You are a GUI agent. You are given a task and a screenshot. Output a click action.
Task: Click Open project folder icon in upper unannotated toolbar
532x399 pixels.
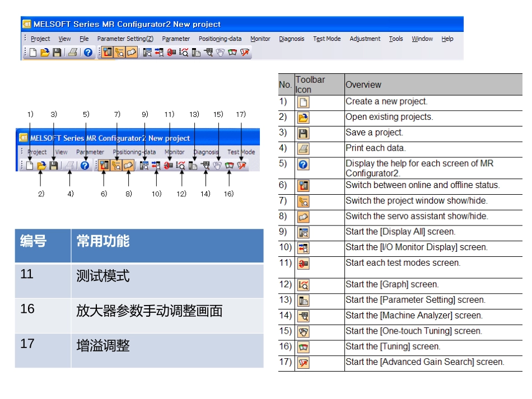click(45, 52)
